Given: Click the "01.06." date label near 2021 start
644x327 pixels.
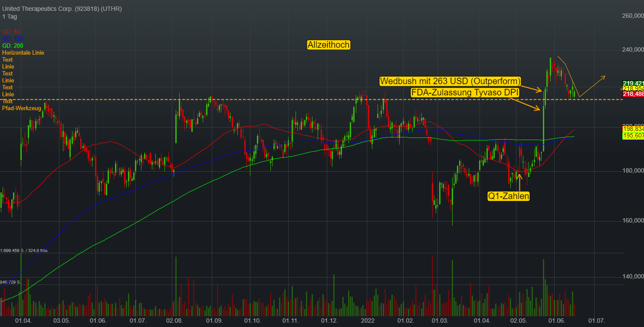Looking at the screenshot, I should pyautogui.click(x=98, y=320).
